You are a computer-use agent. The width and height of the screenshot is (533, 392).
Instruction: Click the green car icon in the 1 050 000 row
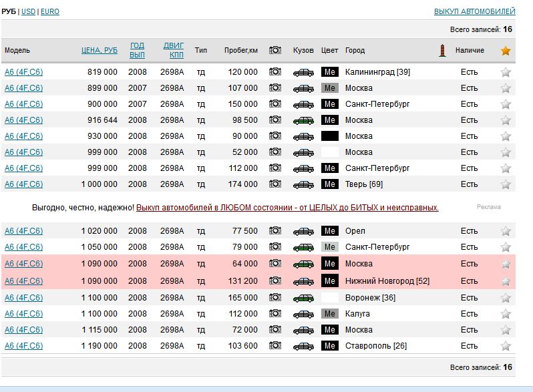click(303, 248)
